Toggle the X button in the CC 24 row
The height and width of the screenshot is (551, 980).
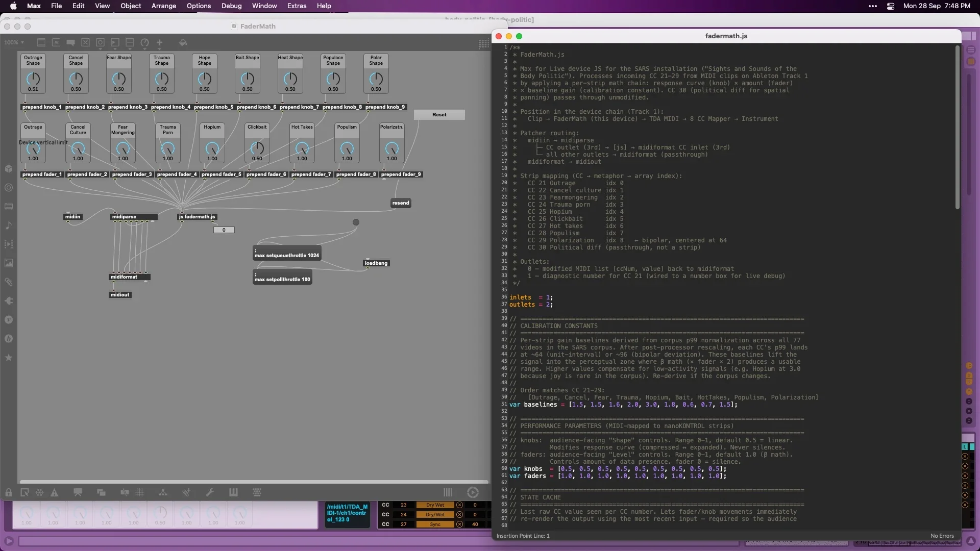[x=459, y=515]
